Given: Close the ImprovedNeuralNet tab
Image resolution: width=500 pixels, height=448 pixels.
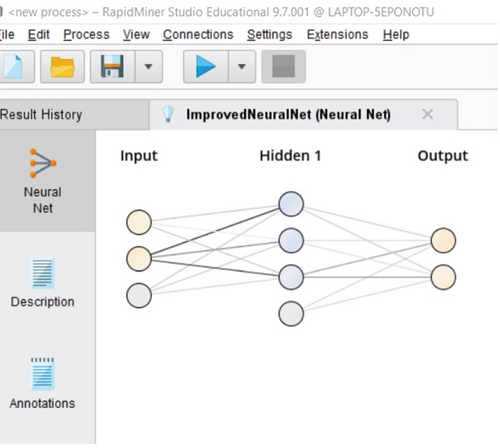Looking at the screenshot, I should click(x=427, y=114).
